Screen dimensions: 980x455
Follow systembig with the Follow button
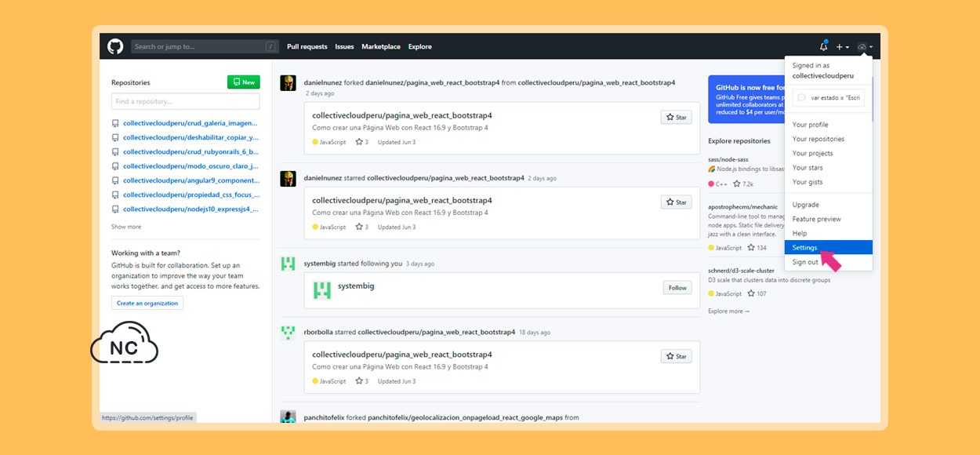[x=677, y=288]
